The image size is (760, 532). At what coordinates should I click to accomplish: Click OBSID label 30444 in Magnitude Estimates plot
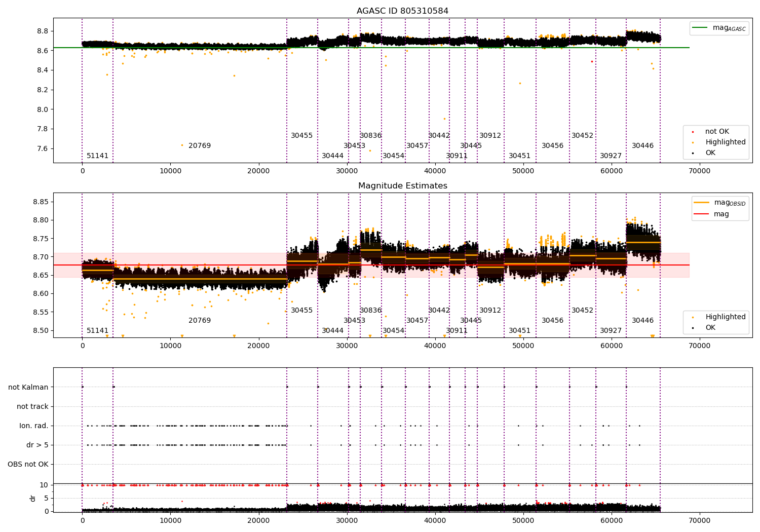[x=333, y=331]
